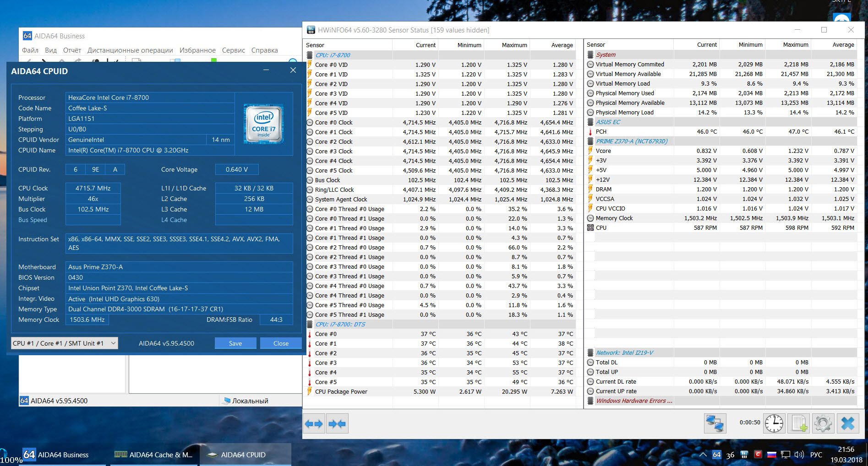868x466 pixels.
Task: Click the lightning icon of the Vcore row
Action: 590,151
